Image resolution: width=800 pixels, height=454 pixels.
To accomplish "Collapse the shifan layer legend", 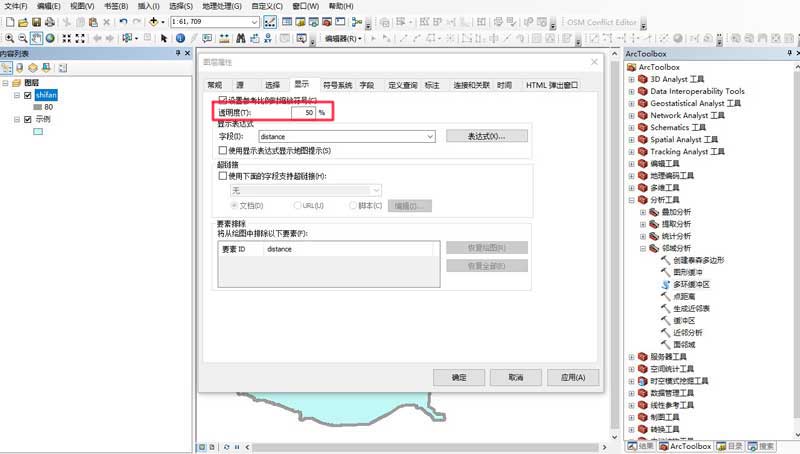I will click(x=17, y=95).
